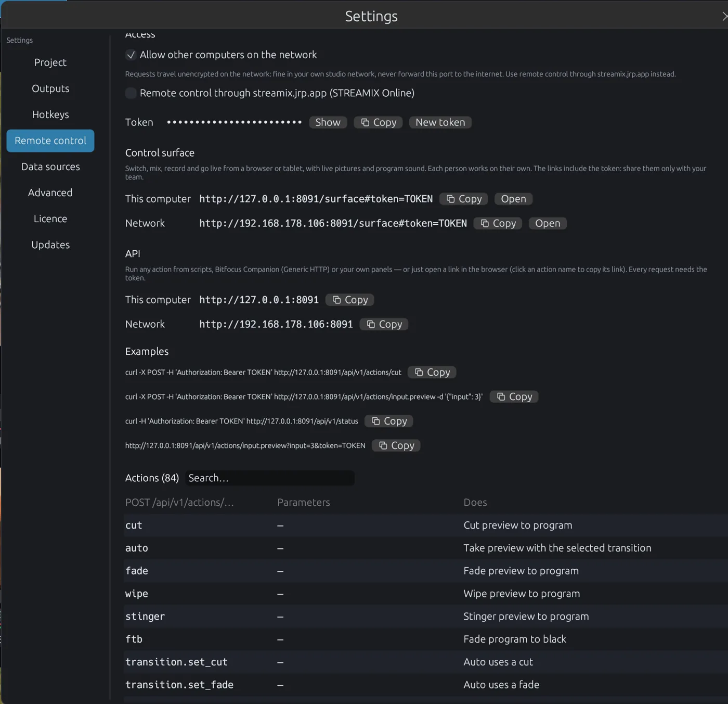Click the cut action name
Image resolution: width=728 pixels, height=704 pixels.
click(134, 526)
